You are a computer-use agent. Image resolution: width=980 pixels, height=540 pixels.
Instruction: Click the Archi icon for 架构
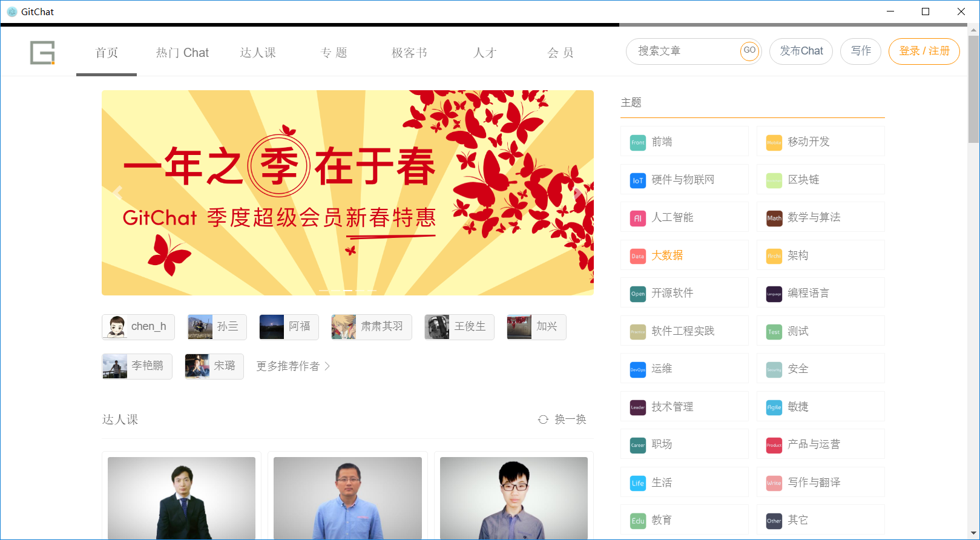[x=774, y=256]
